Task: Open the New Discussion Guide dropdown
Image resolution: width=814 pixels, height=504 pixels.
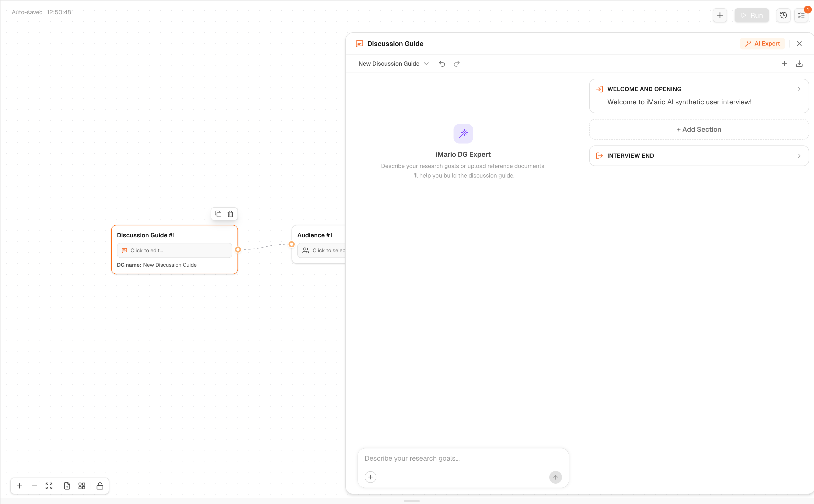Action: point(393,64)
